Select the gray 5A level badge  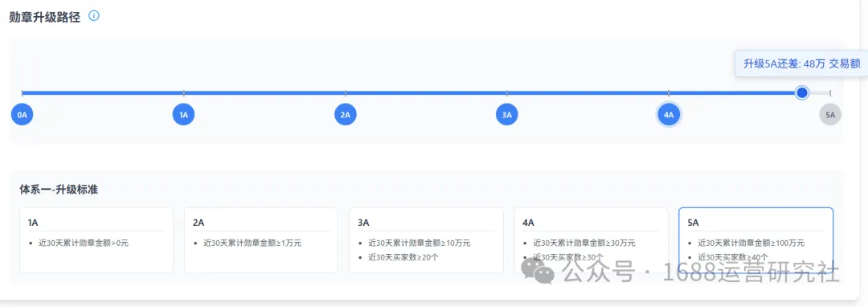click(x=830, y=114)
